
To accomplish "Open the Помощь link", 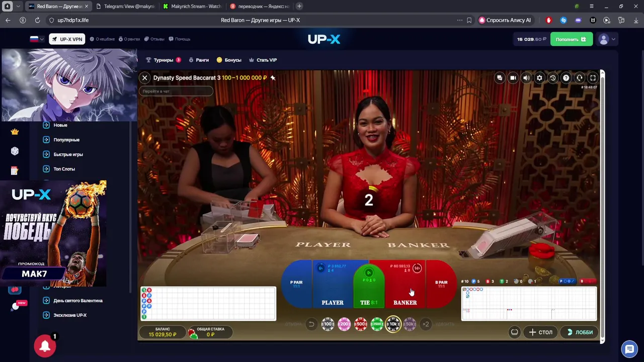I will (179, 39).
